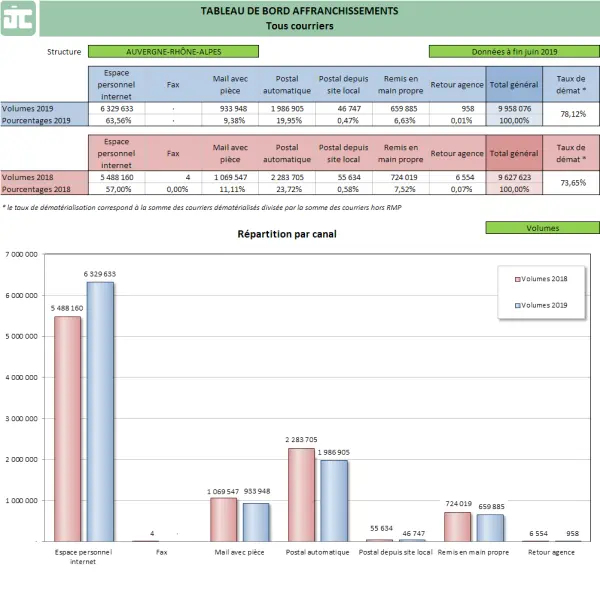
Task: Select the 2019 total général cell 9 958 076
Action: click(514, 109)
